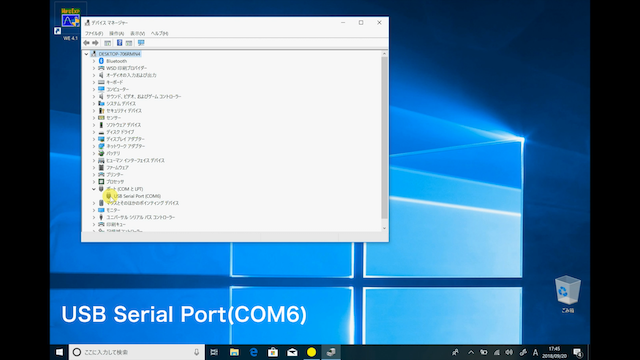640x360 pixels.
Task: Maximize the Device Manager window
Action: coord(361,23)
